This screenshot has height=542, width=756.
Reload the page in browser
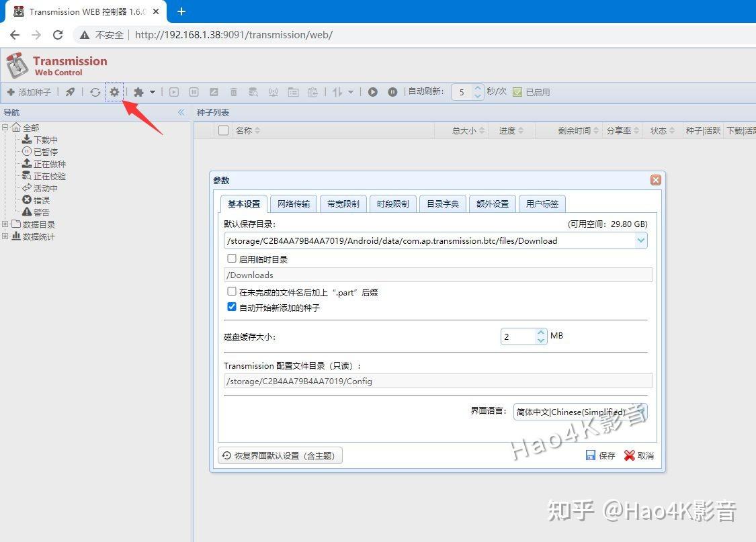58,35
